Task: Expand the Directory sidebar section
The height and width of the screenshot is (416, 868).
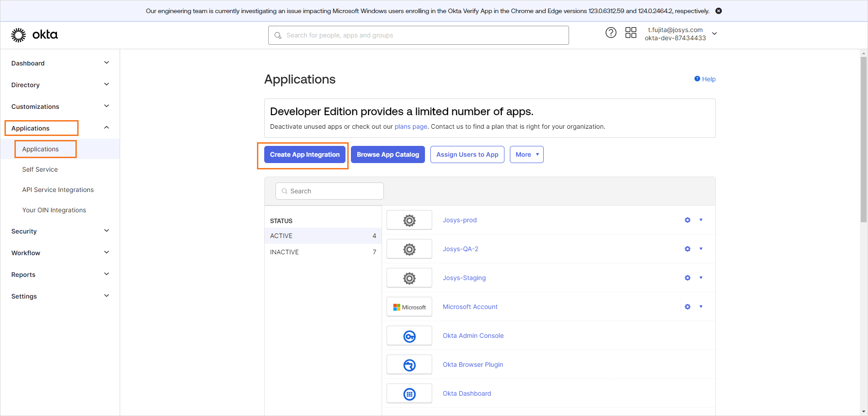Action: coord(107,84)
